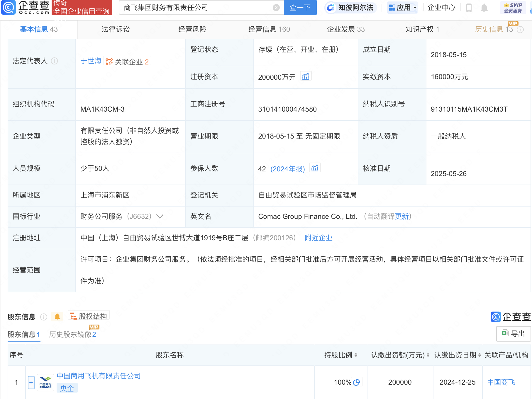Switch to the 法律诉讼 tab
Viewport: 532px width, 399px height.
[x=116, y=29]
